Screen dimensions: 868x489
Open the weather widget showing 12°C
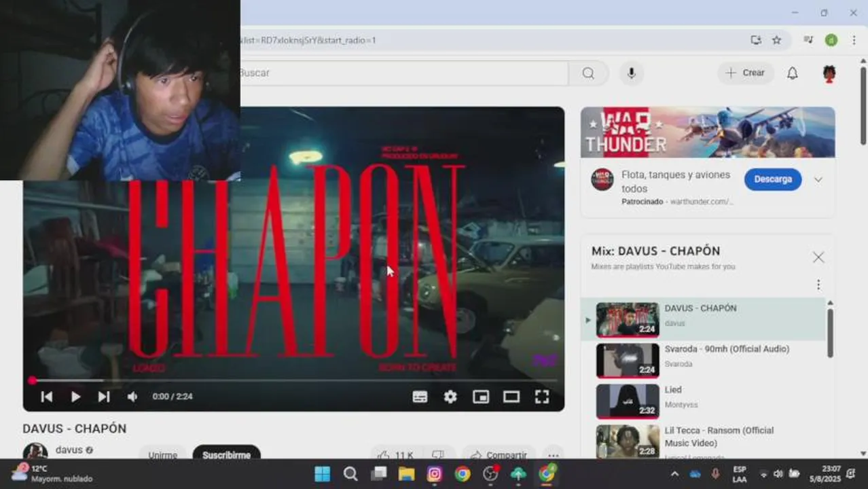pos(51,474)
